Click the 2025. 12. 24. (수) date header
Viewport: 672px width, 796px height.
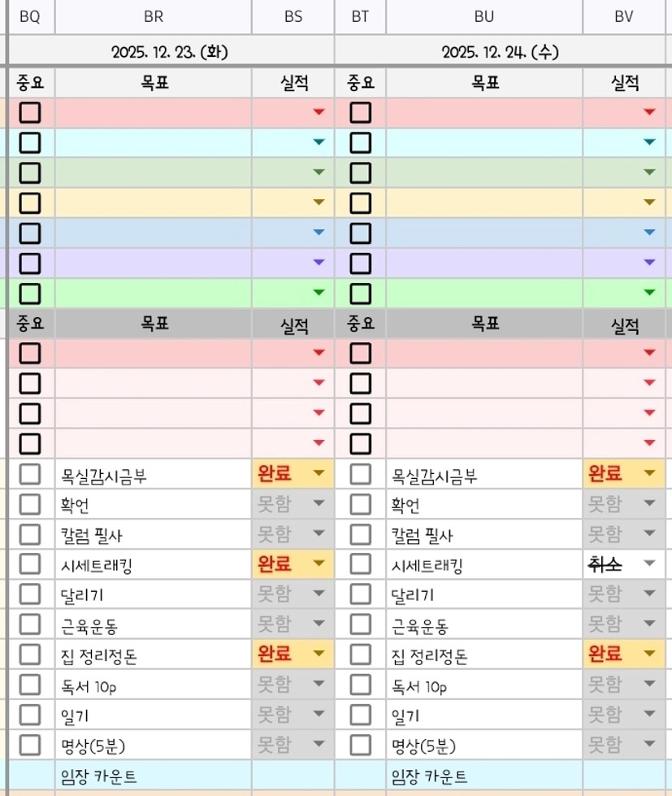(x=501, y=53)
